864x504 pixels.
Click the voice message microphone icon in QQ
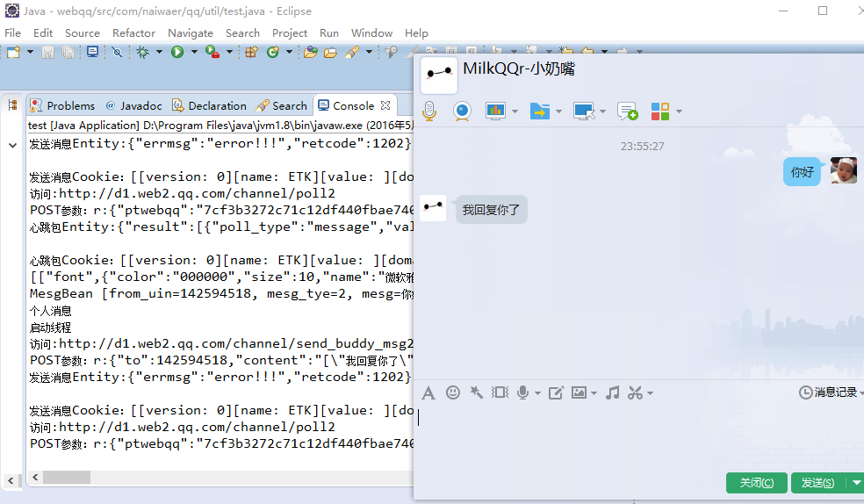523,392
